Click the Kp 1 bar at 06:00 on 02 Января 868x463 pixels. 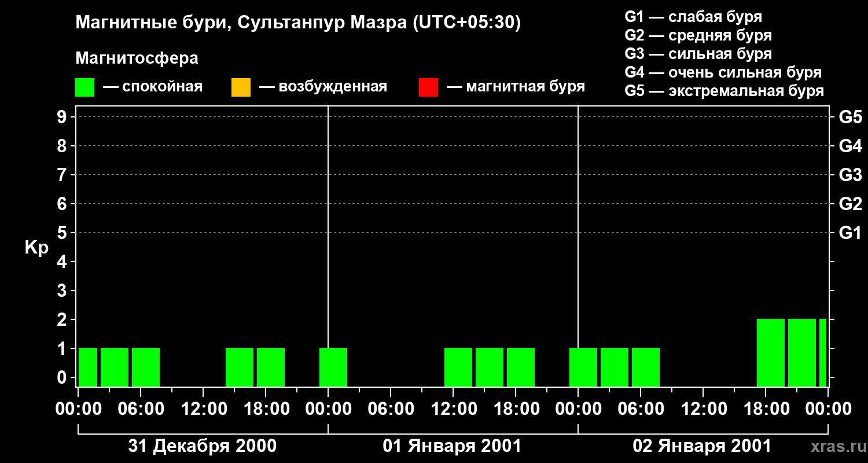point(646,367)
